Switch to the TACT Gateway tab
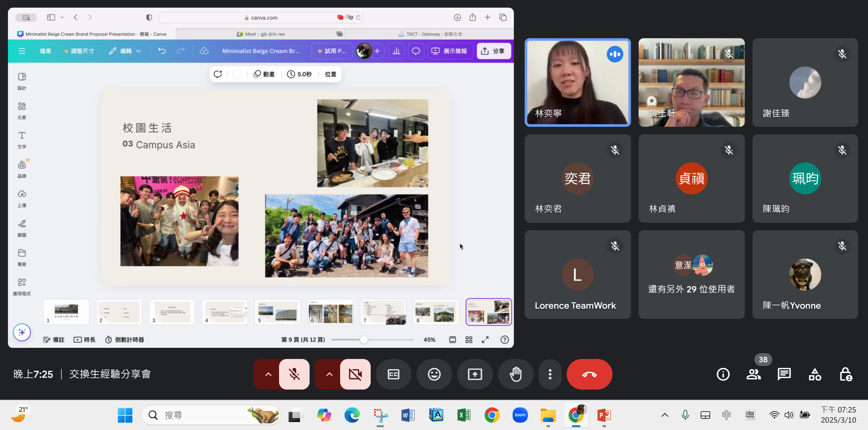Screen dimensions: 868x430 click(x=430, y=34)
